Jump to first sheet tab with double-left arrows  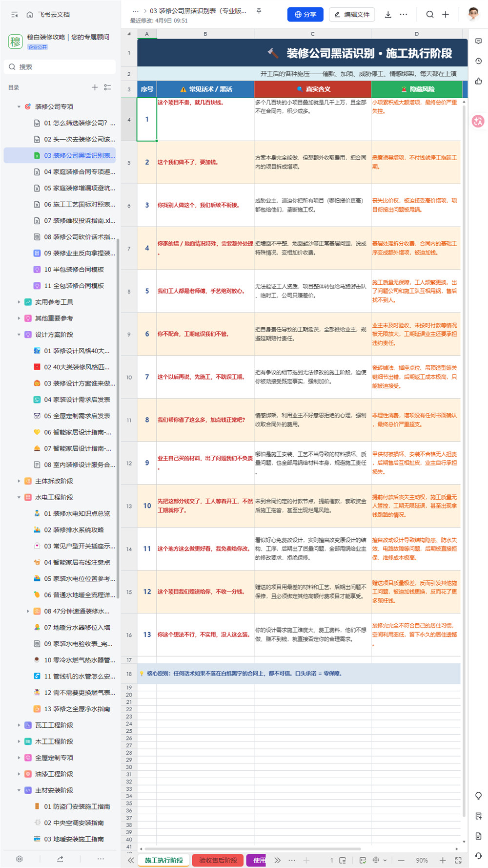coord(131,860)
